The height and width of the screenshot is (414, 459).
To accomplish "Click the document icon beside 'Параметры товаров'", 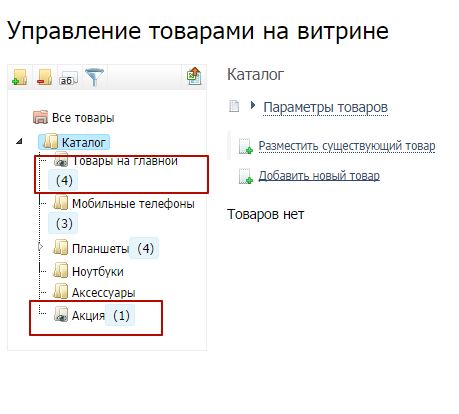I will [234, 106].
